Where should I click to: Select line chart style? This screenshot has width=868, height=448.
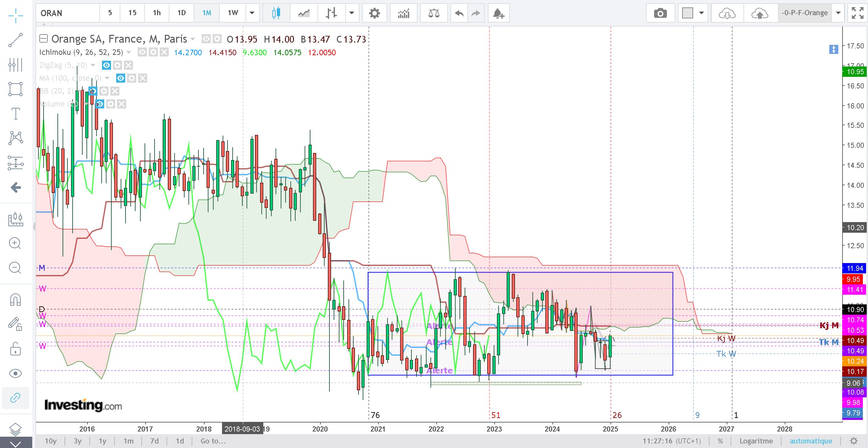304,13
